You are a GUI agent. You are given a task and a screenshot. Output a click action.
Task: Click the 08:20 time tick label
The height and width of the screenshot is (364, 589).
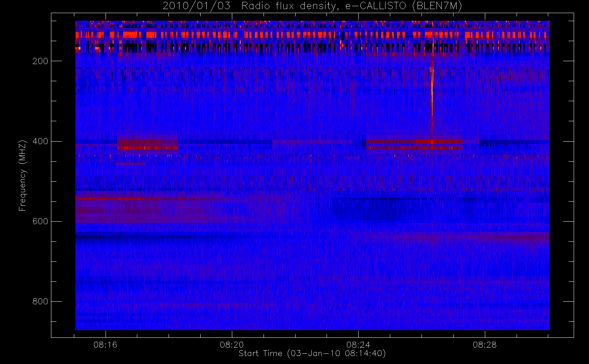232,345
